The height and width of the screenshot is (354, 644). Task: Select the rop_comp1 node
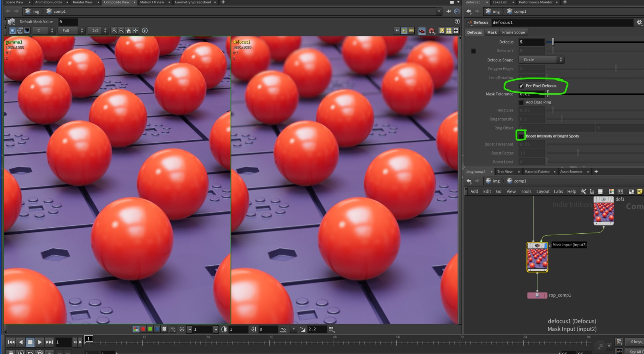(x=537, y=295)
